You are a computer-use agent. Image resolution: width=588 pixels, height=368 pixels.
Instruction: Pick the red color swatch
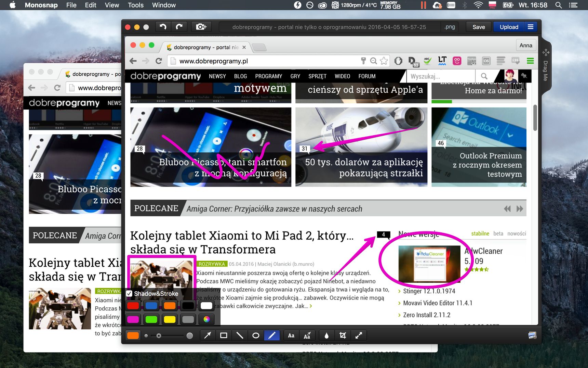pos(133,306)
